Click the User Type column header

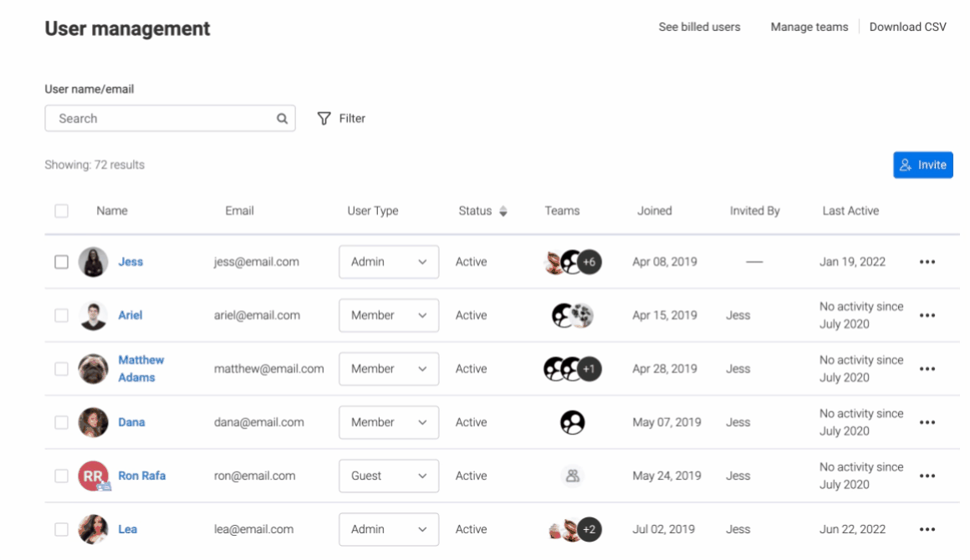(x=372, y=211)
